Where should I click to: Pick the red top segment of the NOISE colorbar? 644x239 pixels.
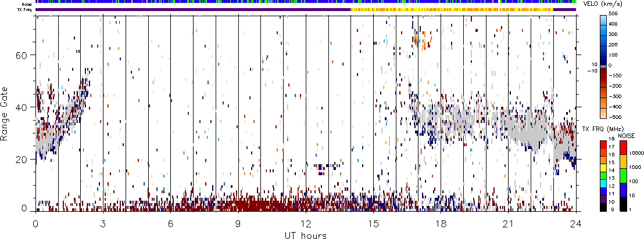click(x=624, y=146)
